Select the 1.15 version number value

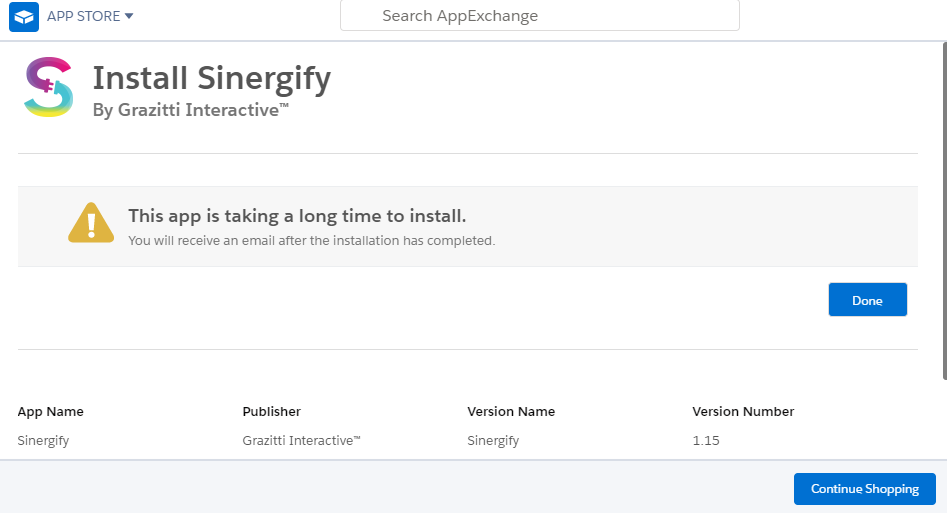706,440
